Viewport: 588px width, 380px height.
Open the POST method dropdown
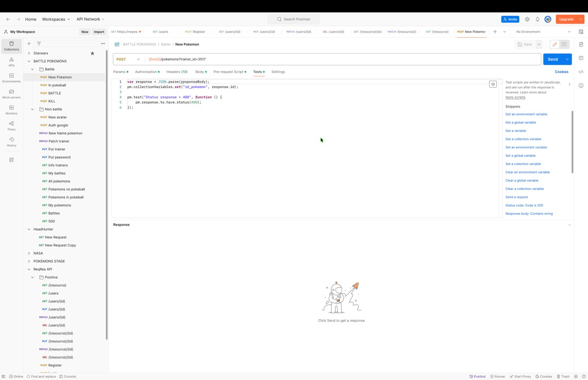[x=128, y=59]
